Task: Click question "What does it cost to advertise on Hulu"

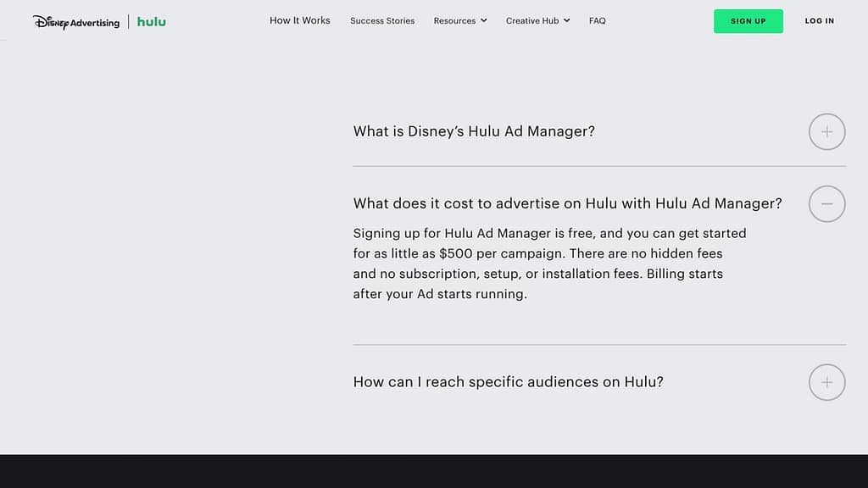Action: (567, 203)
